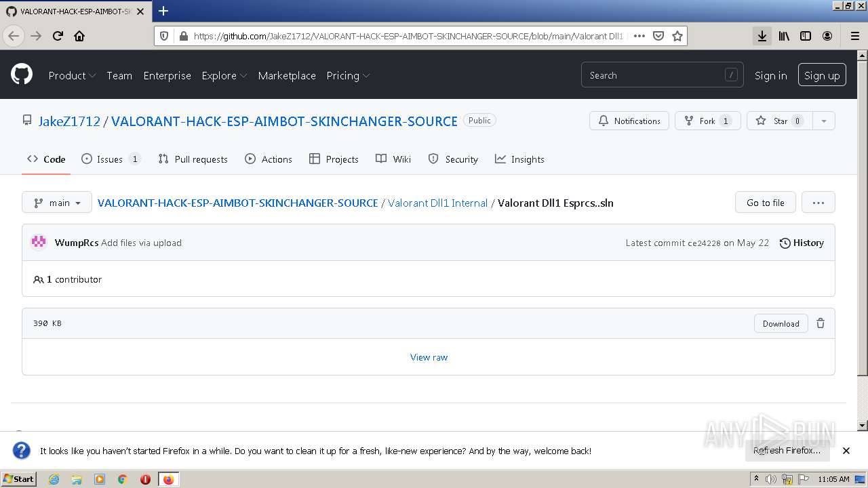Open page actions three-dot menu in URL bar

tap(639, 36)
